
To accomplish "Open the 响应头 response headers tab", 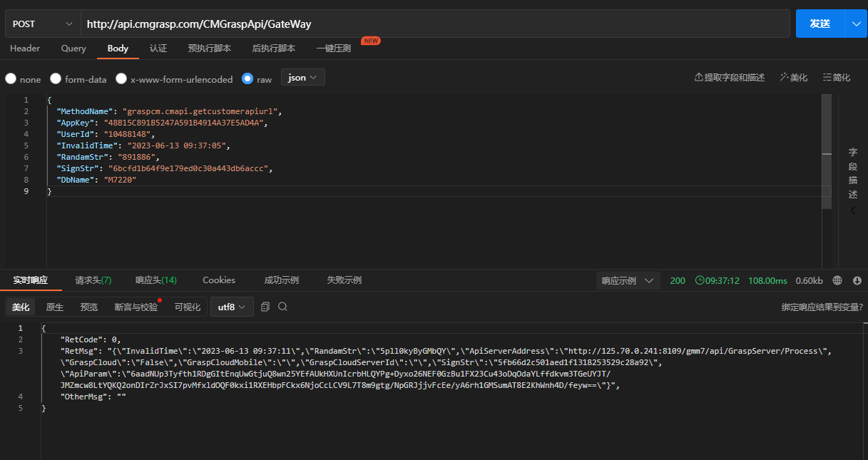I will coord(155,280).
